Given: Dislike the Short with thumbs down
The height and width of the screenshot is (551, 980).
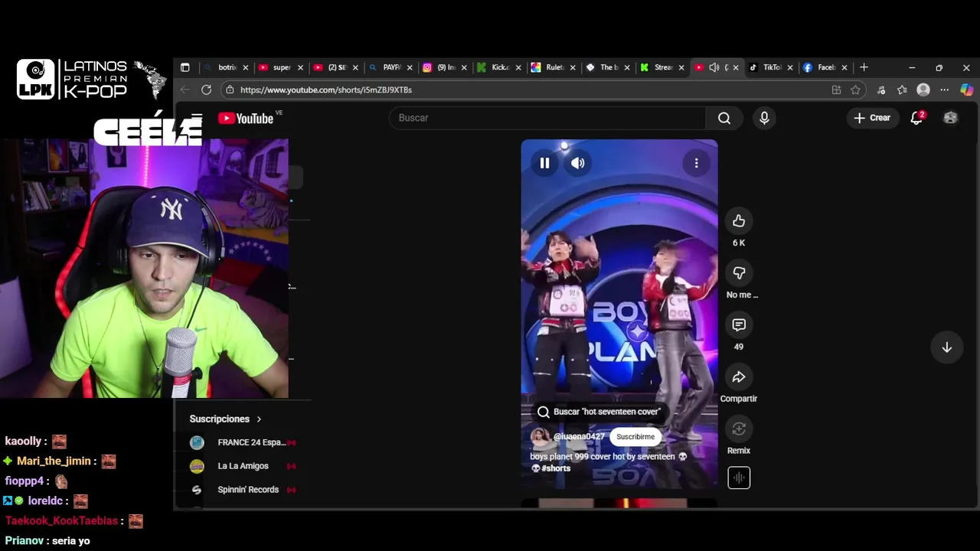Looking at the screenshot, I should pos(739,273).
